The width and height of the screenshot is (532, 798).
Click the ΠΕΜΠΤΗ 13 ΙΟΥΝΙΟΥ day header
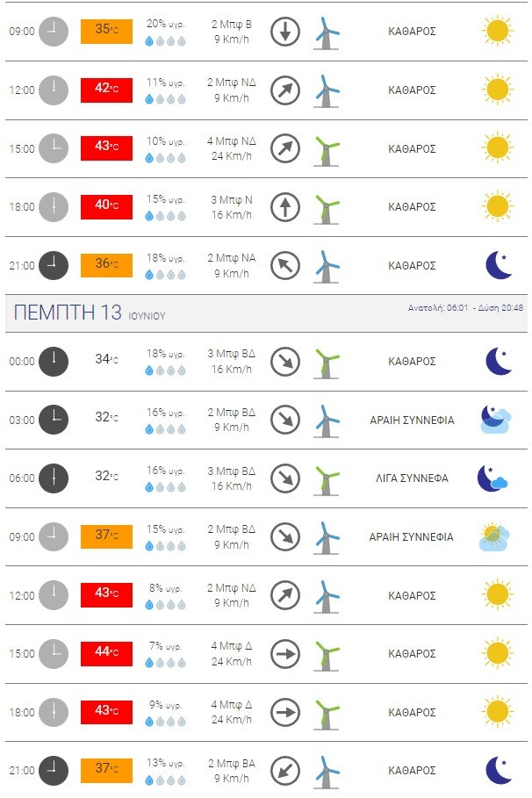[x=90, y=313]
